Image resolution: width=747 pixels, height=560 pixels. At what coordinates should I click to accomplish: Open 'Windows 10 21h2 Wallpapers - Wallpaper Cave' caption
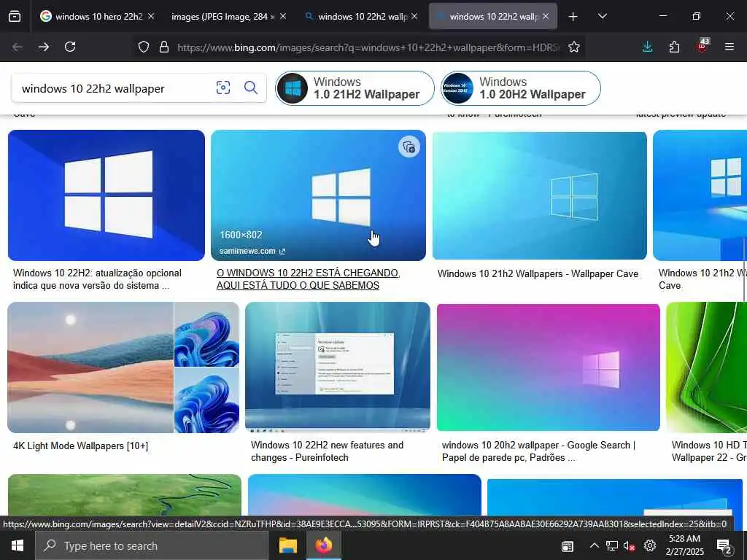(x=538, y=274)
